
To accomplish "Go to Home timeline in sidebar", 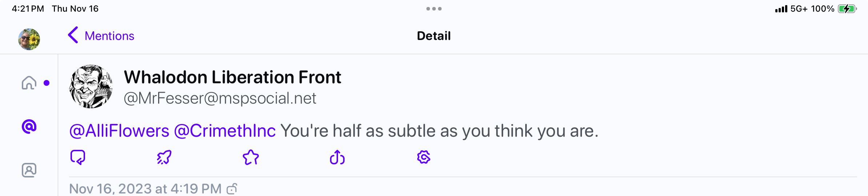I will 29,83.
